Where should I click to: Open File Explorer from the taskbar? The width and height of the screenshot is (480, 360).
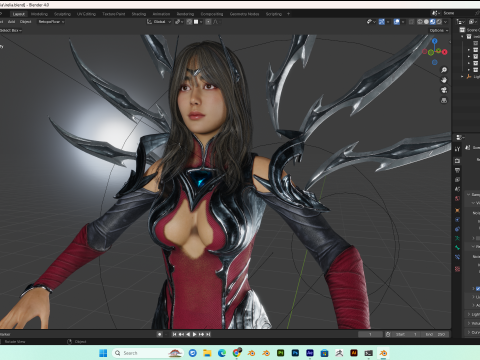click(207, 353)
